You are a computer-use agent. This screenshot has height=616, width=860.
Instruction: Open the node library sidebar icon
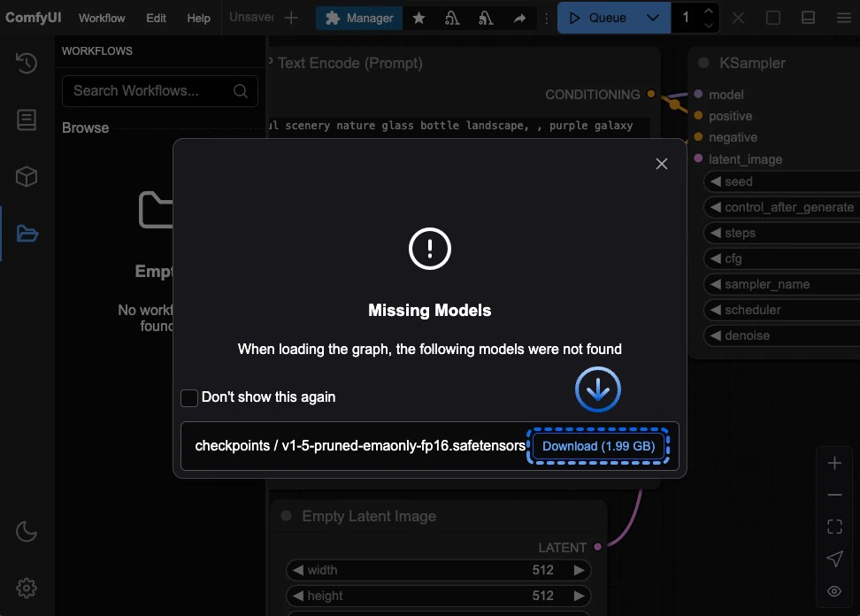[x=27, y=119]
